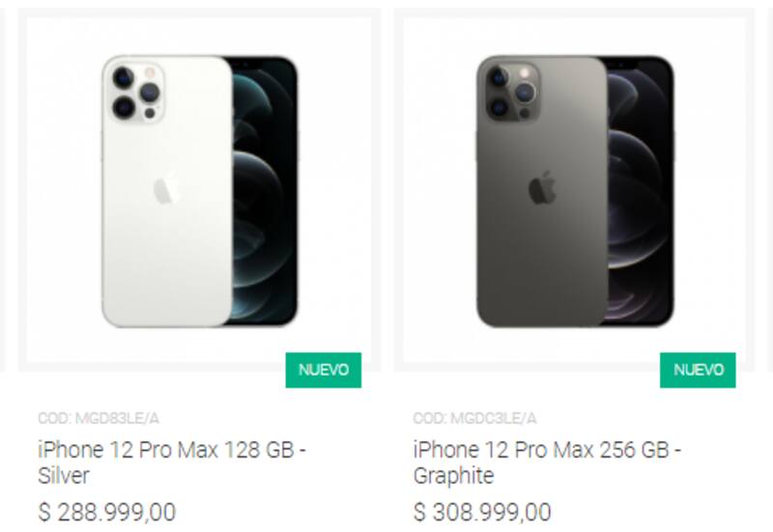Click the right-side camera lens on the graphite iPhone
Viewport: 773px width, 532px height.
(x=525, y=92)
